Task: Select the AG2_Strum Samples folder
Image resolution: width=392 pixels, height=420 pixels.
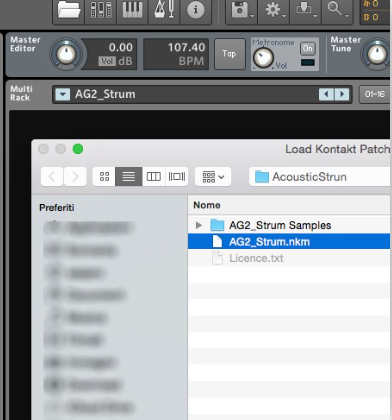Action: (289, 225)
